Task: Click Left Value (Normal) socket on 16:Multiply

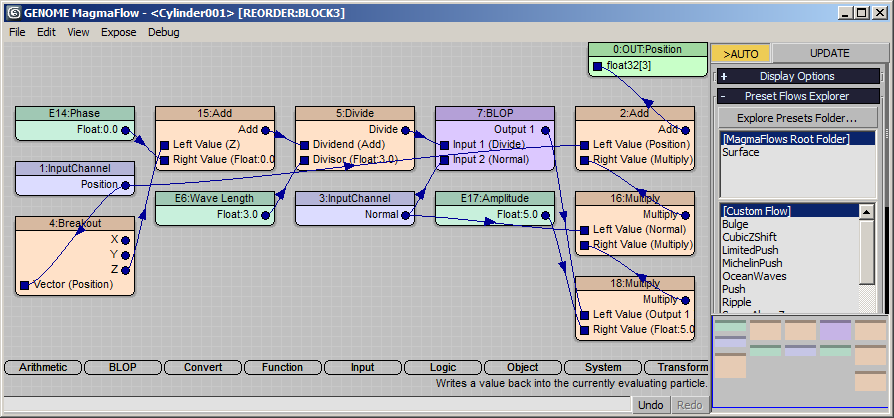Action: pyautogui.click(x=584, y=230)
